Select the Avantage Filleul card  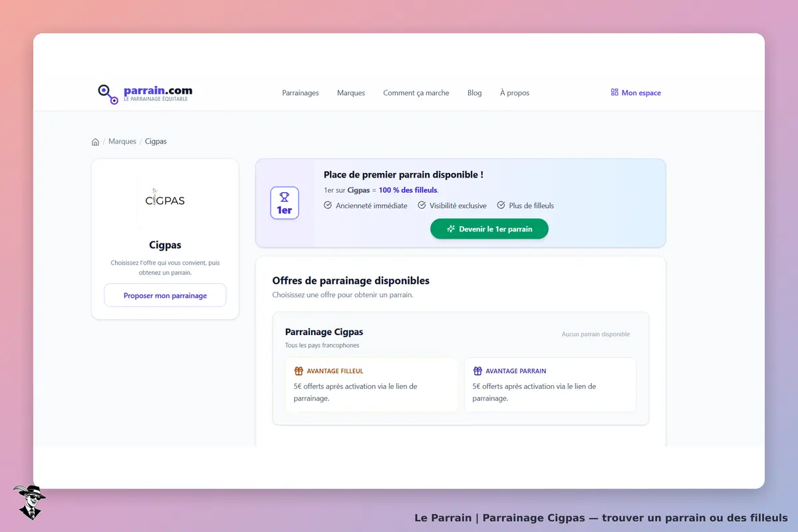click(x=372, y=385)
